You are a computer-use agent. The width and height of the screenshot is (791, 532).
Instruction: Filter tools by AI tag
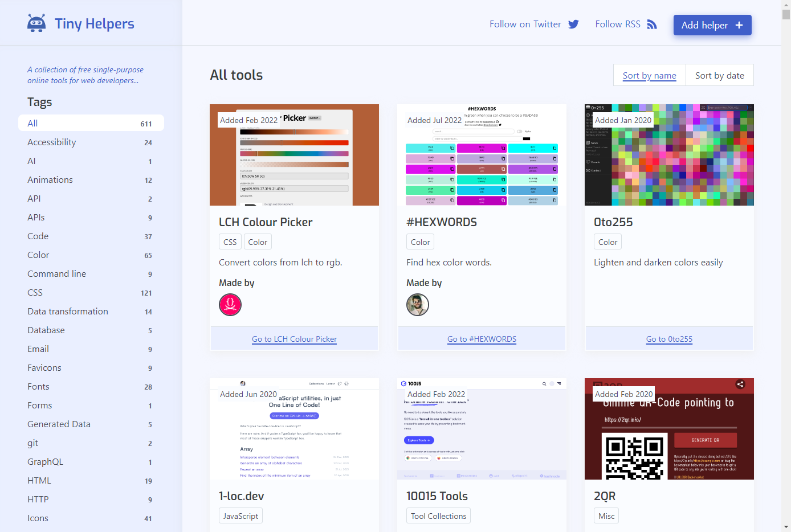pyautogui.click(x=91, y=161)
